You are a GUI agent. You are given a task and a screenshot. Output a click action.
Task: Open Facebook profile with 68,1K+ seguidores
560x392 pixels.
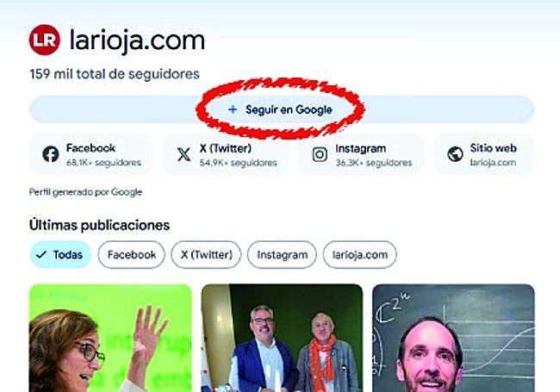(91, 154)
